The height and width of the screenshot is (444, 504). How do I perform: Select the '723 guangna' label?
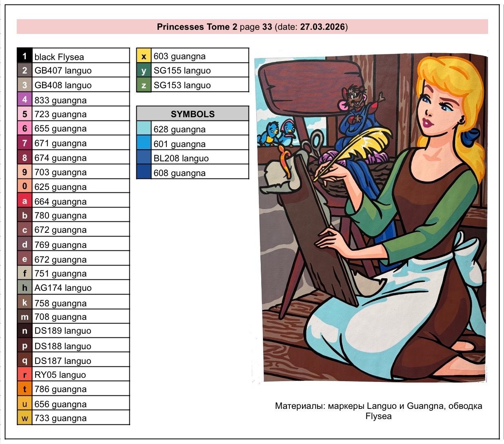tap(60, 114)
